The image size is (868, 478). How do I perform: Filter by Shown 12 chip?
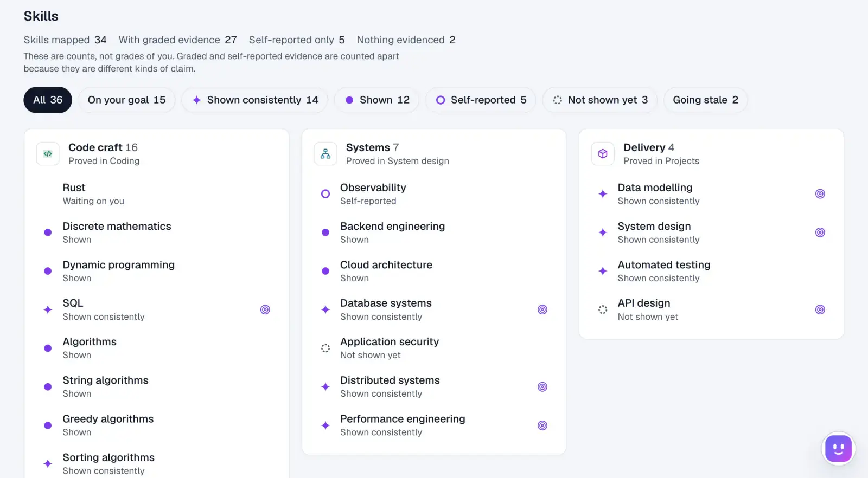(376, 100)
